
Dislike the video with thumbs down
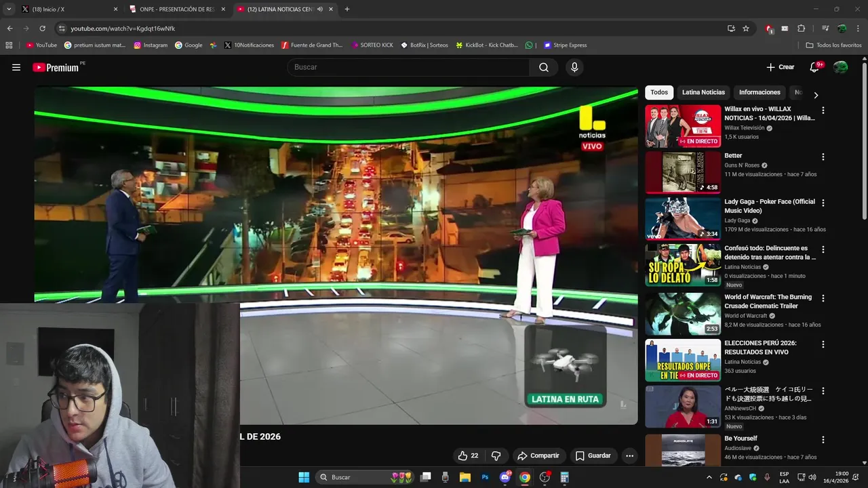tap(496, 455)
